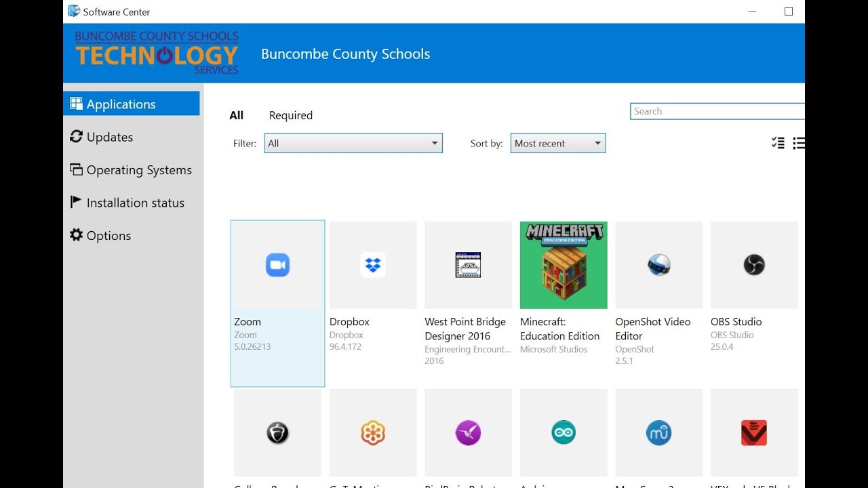The height and width of the screenshot is (488, 868).
Task: Minimize the Software Center window
Action: 752,12
